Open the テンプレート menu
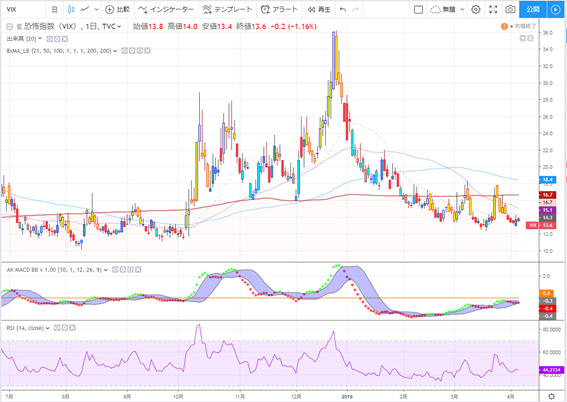This screenshot has height=402, width=567. click(x=227, y=9)
